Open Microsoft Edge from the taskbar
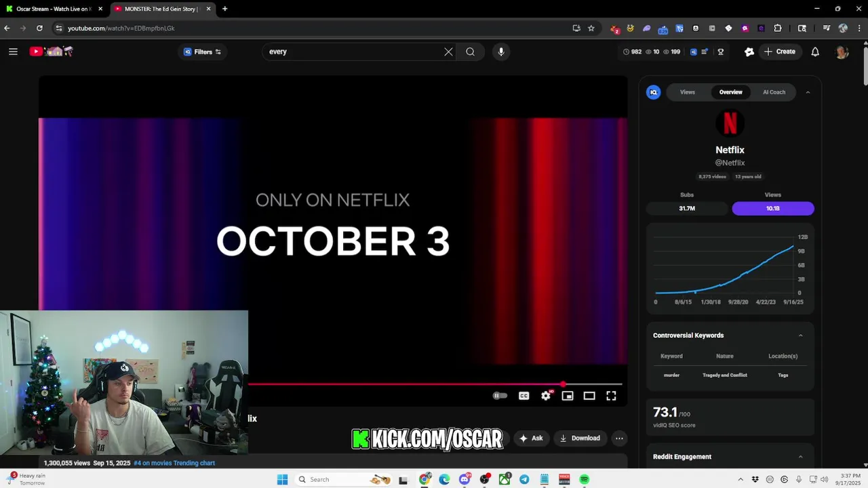The width and height of the screenshot is (868, 488). pos(444,480)
